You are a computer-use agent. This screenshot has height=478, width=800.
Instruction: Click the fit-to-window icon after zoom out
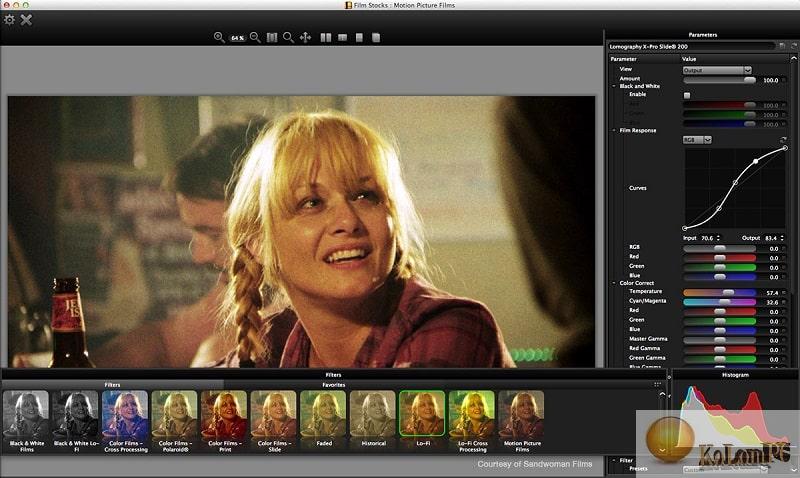click(272, 37)
